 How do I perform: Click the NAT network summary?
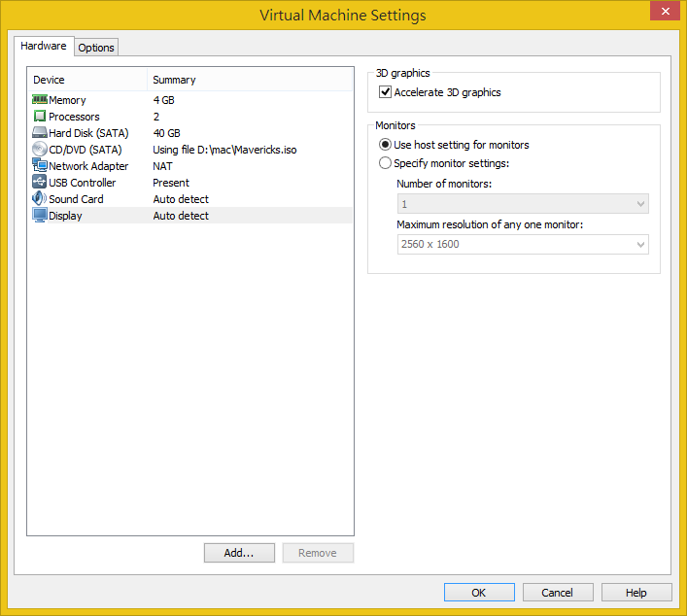point(162,166)
